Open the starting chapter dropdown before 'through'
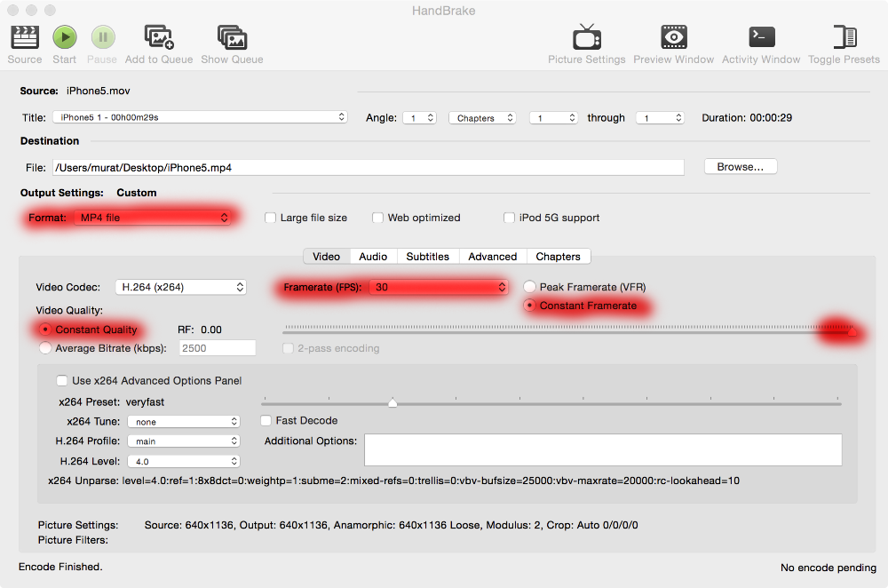888x588 pixels. [x=553, y=118]
